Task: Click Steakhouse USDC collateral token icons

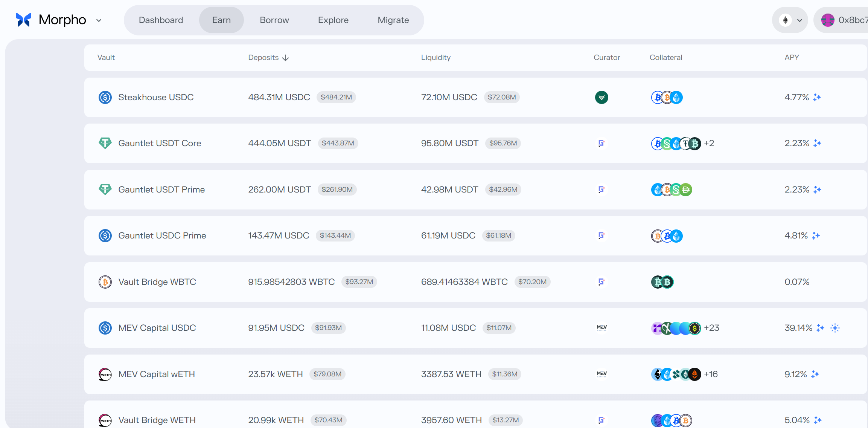Action: point(667,97)
